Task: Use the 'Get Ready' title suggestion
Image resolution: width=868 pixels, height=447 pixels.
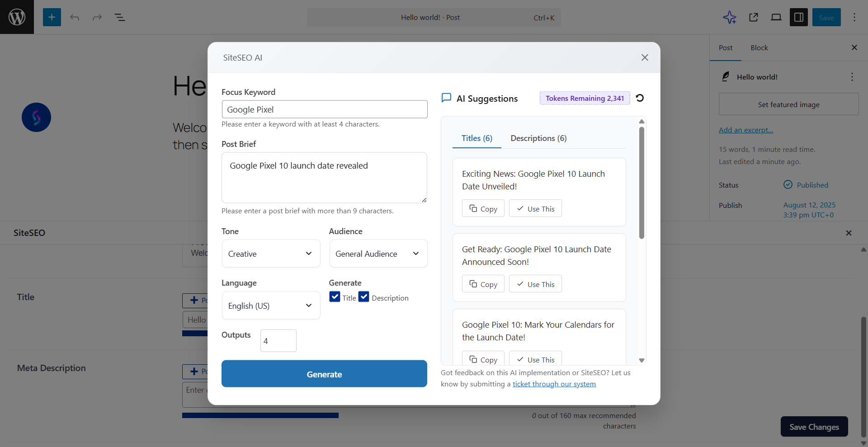Action: click(x=535, y=284)
